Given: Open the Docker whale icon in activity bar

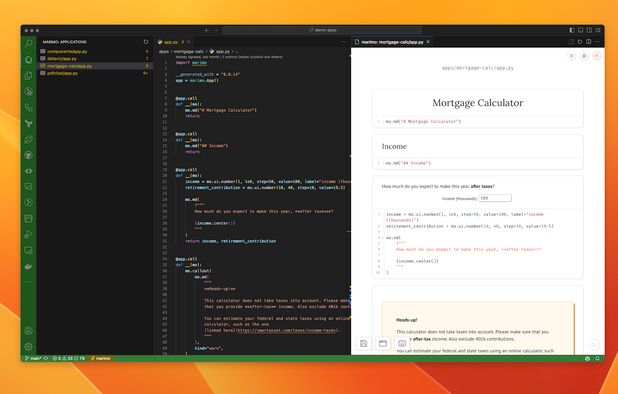Looking at the screenshot, I should [28, 267].
